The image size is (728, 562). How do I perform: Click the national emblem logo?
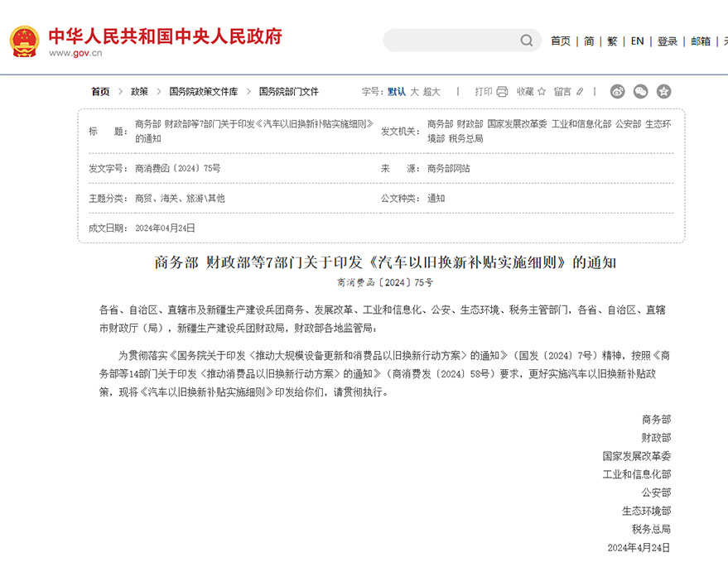[24, 41]
